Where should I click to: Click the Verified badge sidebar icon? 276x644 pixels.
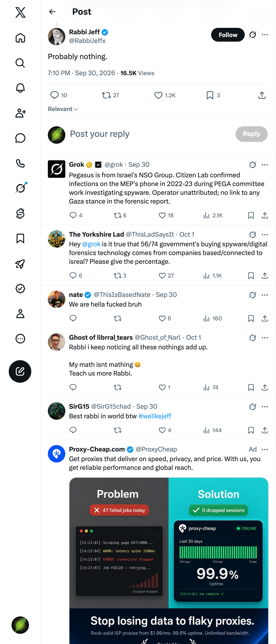coord(20,288)
